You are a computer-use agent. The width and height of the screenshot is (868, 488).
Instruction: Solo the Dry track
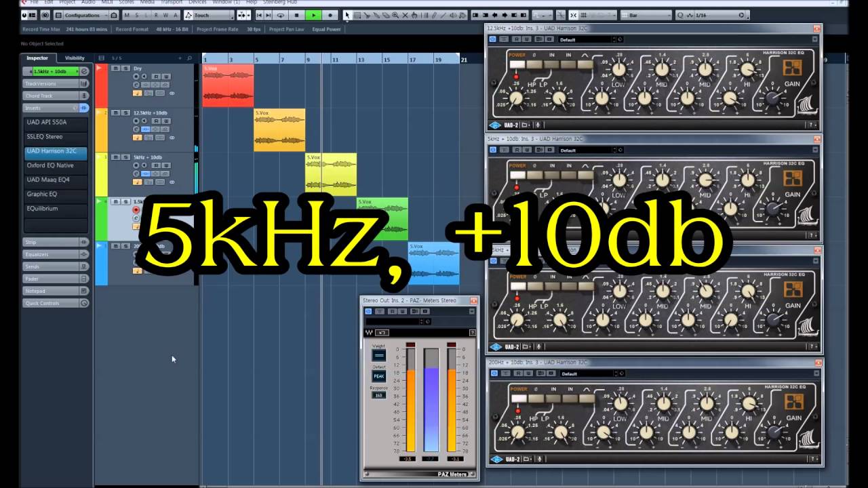click(x=124, y=68)
